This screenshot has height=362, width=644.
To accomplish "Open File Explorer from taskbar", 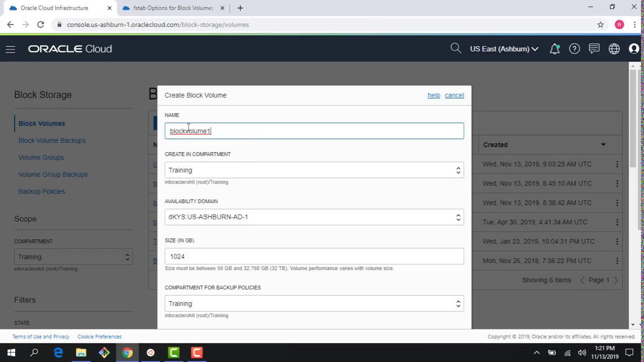I will 81,352.
